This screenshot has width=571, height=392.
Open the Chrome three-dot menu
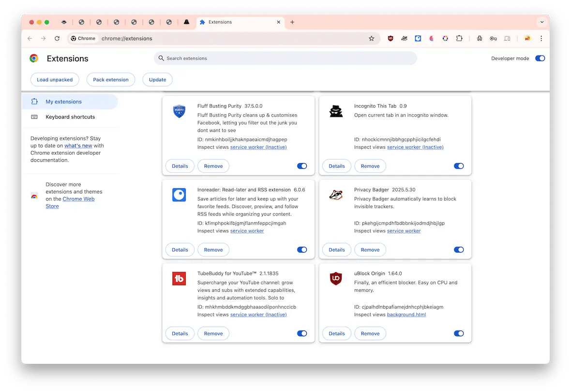(x=541, y=38)
